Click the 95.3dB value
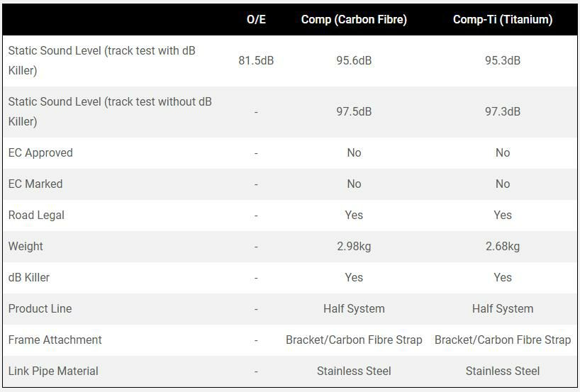 502,61
